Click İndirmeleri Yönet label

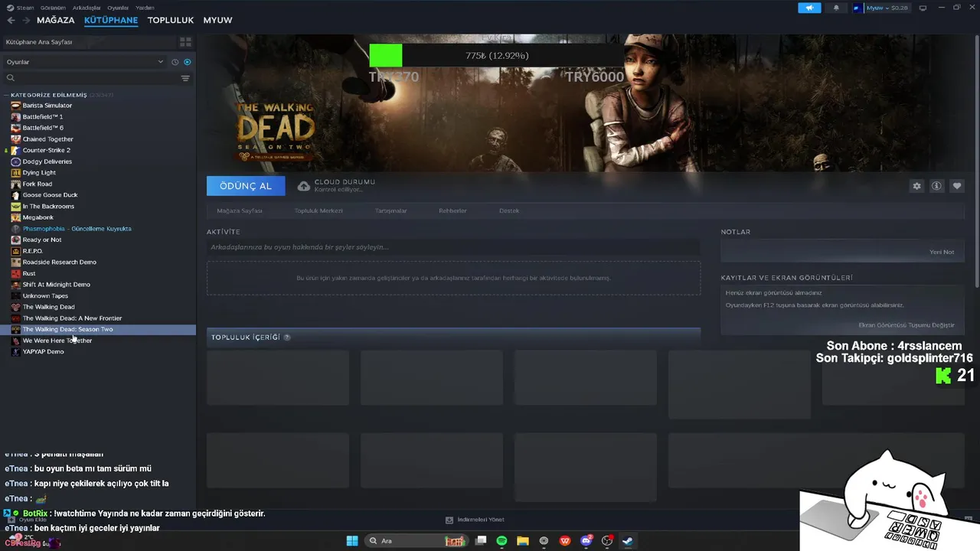[481, 520]
